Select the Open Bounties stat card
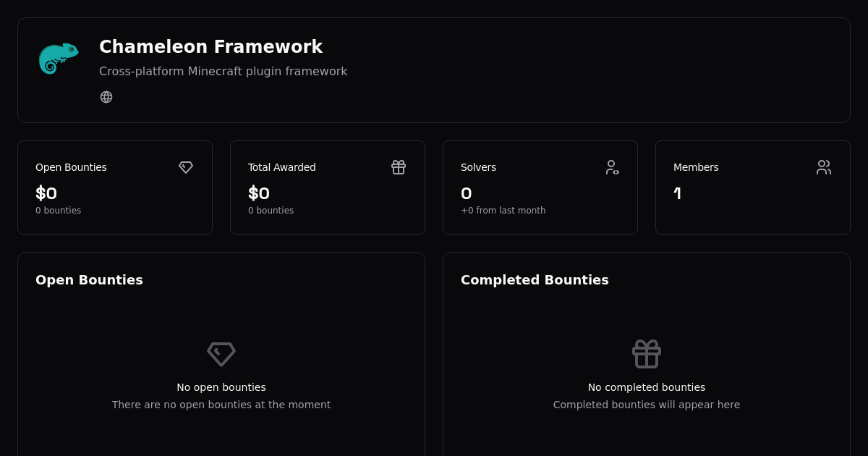The height and width of the screenshot is (456, 868). 115,187
